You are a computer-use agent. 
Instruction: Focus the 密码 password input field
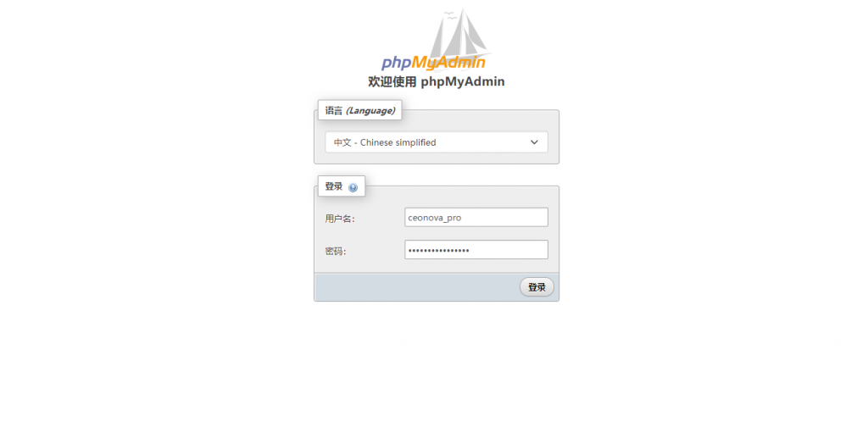pyautogui.click(x=476, y=250)
